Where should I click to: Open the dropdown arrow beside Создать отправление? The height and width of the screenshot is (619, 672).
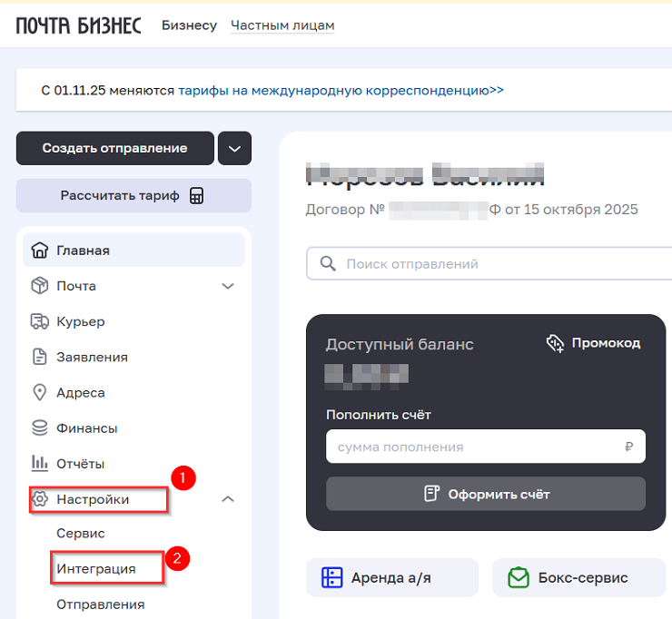[x=234, y=149]
